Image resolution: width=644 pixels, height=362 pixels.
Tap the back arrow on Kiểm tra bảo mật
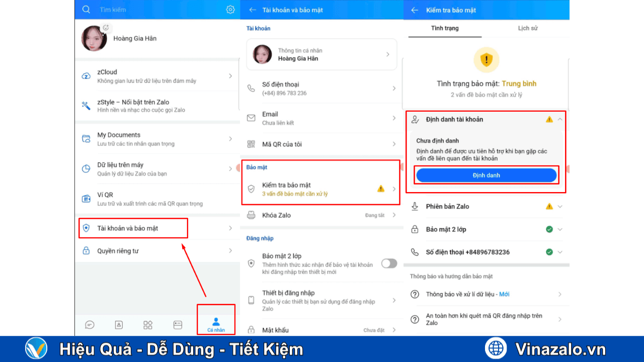(x=414, y=9)
